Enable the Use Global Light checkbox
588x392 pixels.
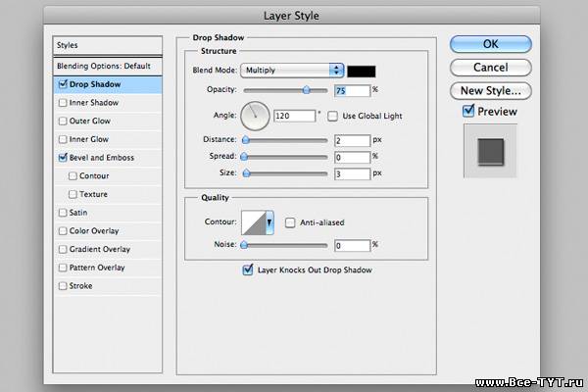tap(332, 116)
